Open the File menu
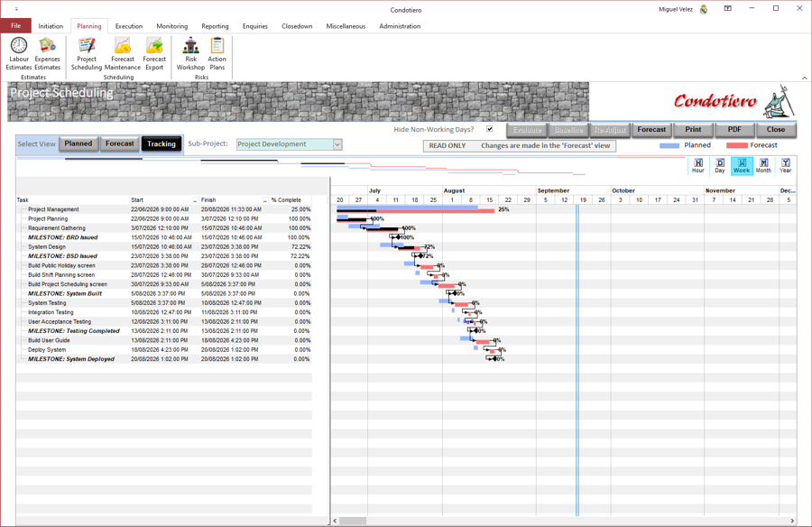The height and width of the screenshot is (527, 812). pos(15,26)
